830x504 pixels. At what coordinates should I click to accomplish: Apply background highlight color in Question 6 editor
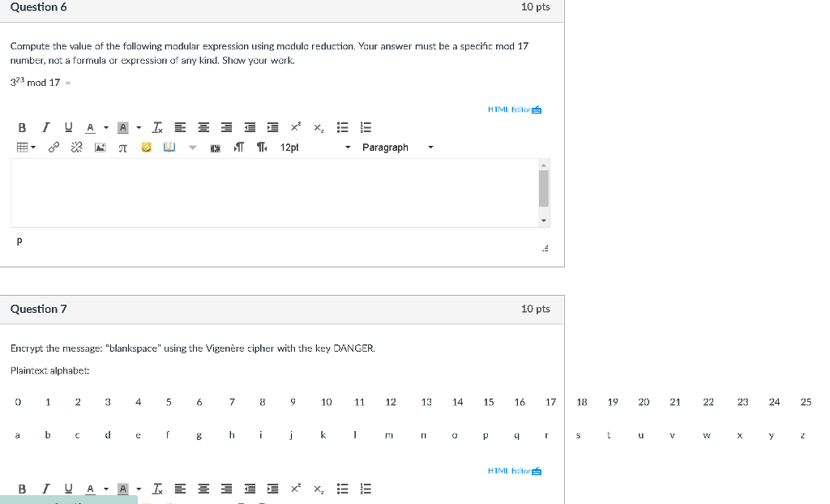tap(123, 127)
